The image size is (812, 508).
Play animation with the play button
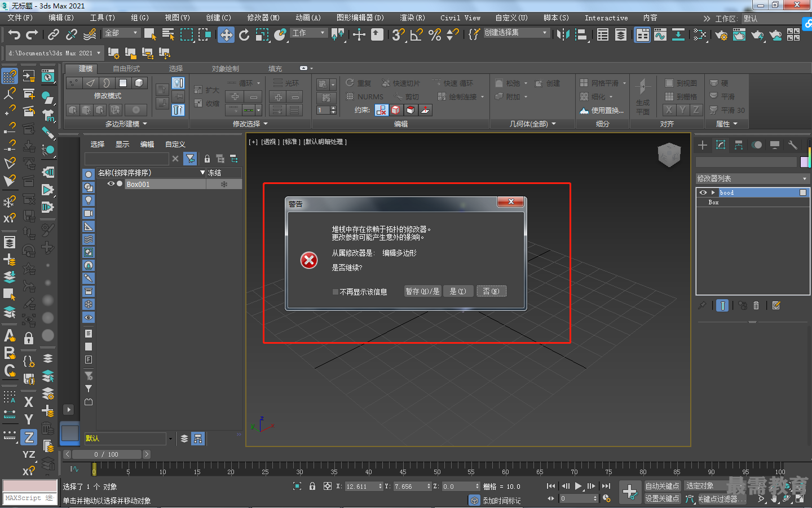pos(578,486)
